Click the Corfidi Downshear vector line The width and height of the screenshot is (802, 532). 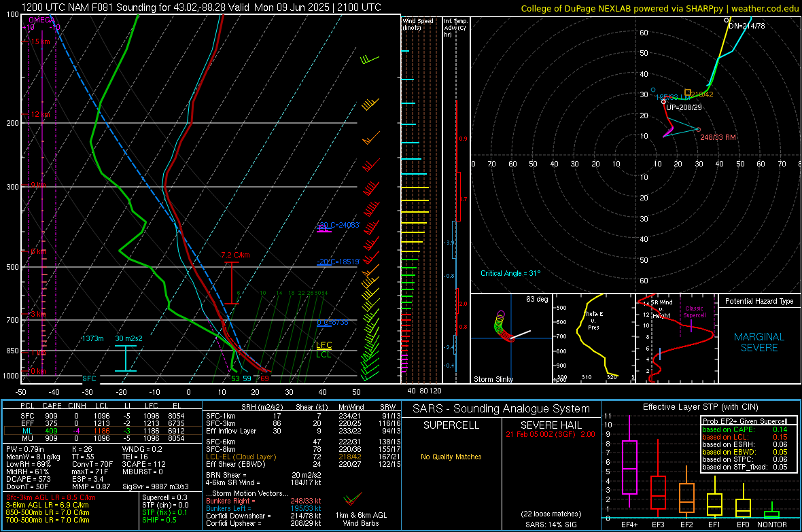point(264,516)
